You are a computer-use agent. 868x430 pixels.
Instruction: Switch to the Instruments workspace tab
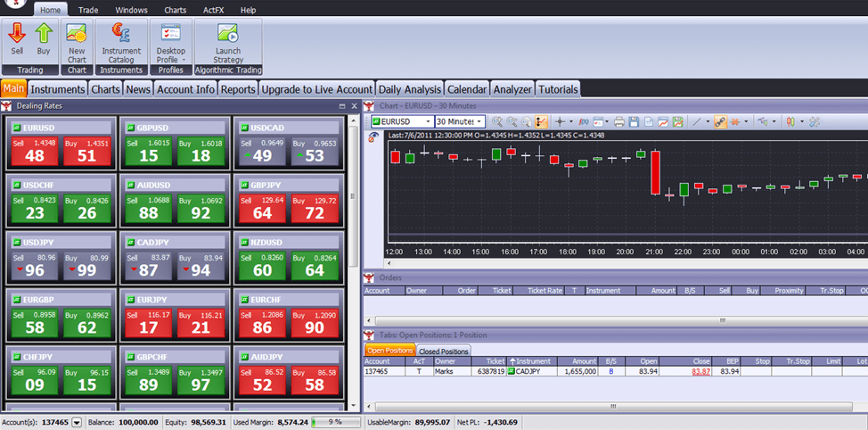pyautogui.click(x=58, y=89)
